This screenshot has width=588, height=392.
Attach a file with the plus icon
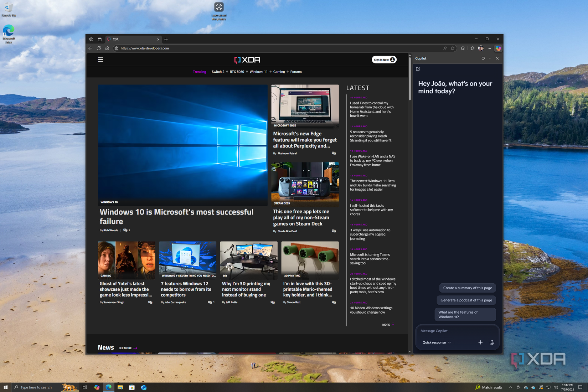tap(480, 342)
